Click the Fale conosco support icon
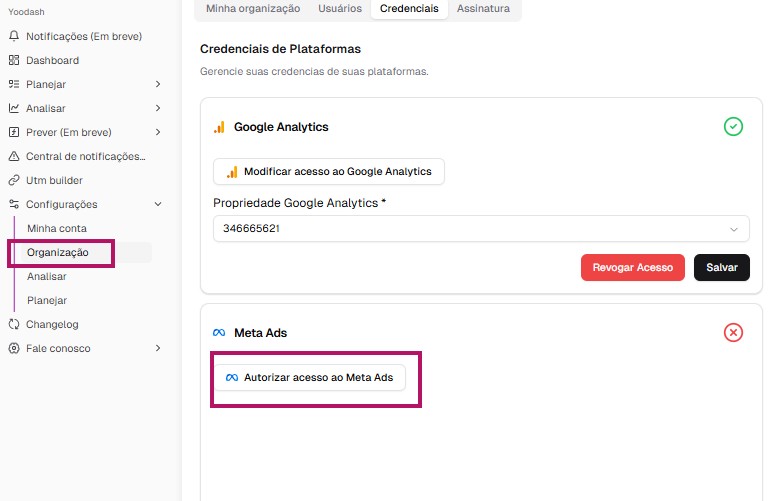Screen dimensions: 770x501 (14, 348)
